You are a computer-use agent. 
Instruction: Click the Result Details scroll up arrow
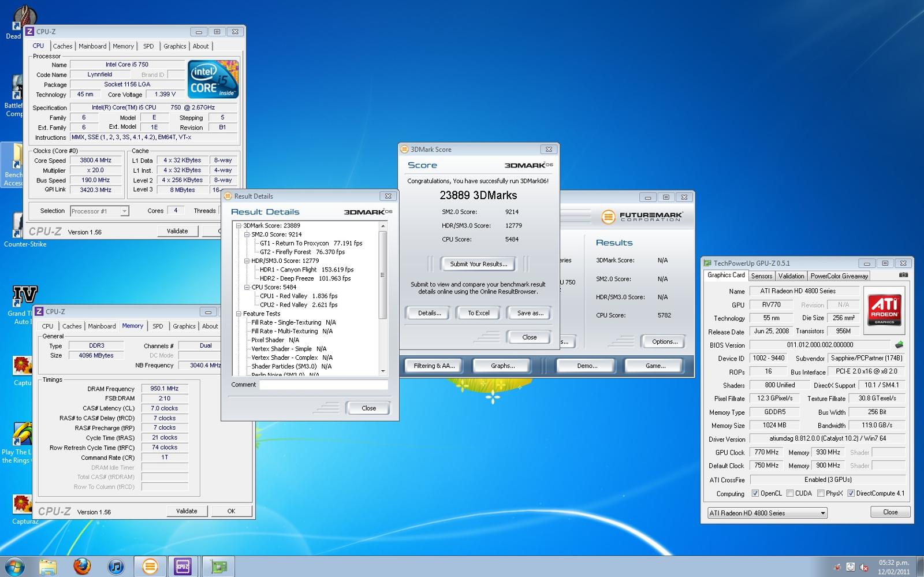(x=383, y=226)
